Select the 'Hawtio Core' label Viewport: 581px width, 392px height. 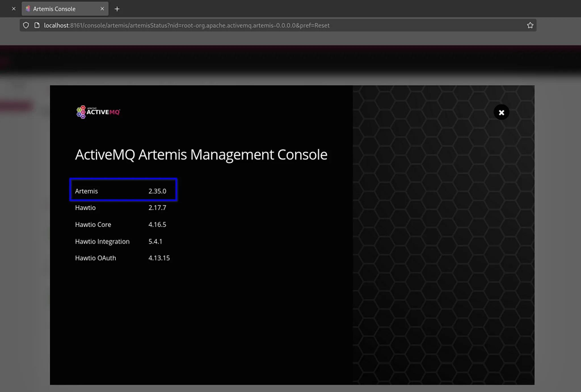point(93,225)
